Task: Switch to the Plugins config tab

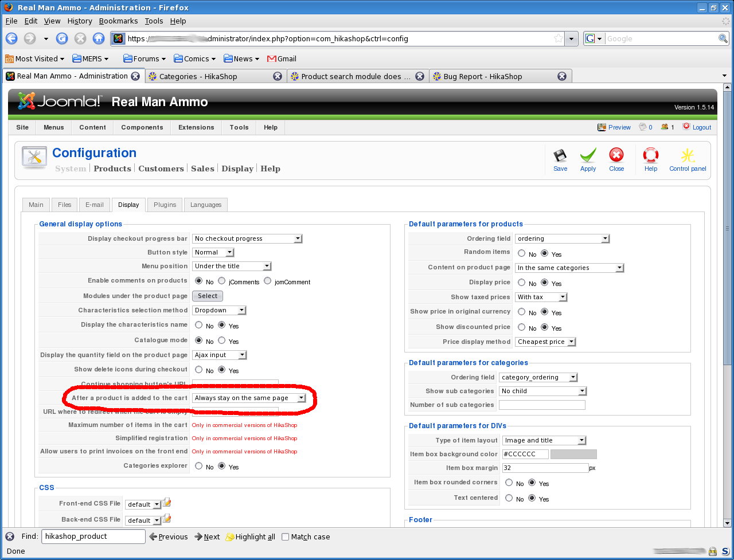Action: [x=165, y=205]
